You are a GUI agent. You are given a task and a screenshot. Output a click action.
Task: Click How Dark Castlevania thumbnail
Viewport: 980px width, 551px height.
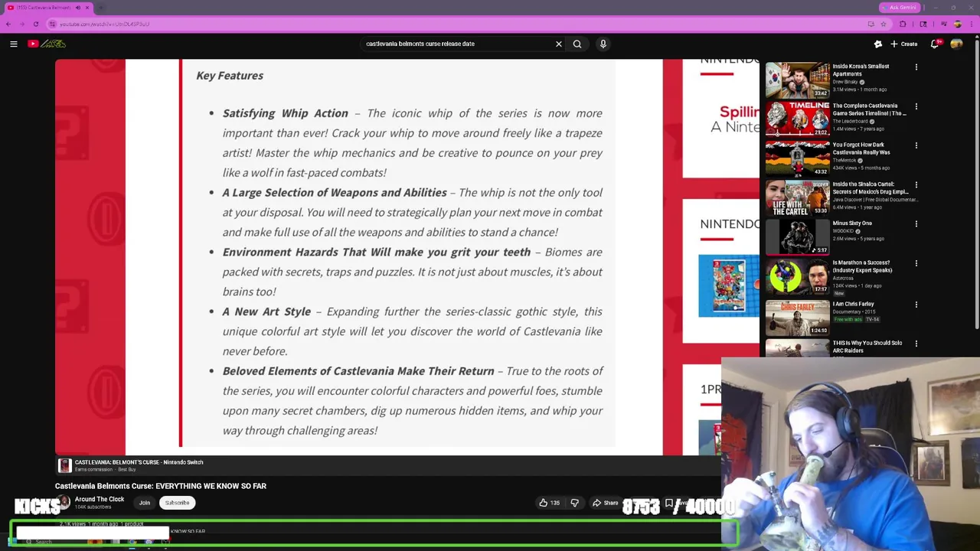pyautogui.click(x=797, y=158)
